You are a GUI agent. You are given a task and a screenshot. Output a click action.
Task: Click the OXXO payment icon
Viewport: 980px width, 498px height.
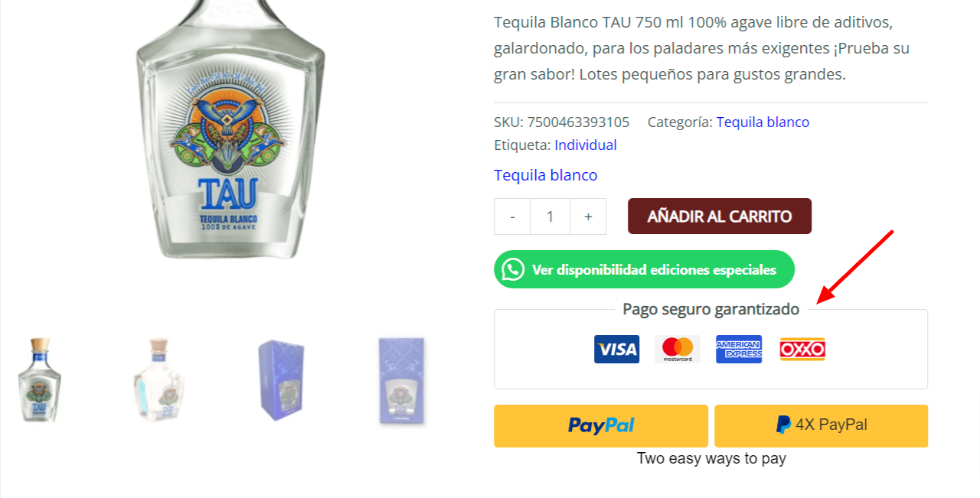[x=802, y=350]
